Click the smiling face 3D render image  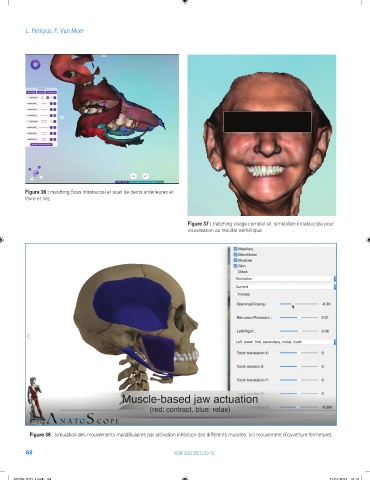point(262,135)
